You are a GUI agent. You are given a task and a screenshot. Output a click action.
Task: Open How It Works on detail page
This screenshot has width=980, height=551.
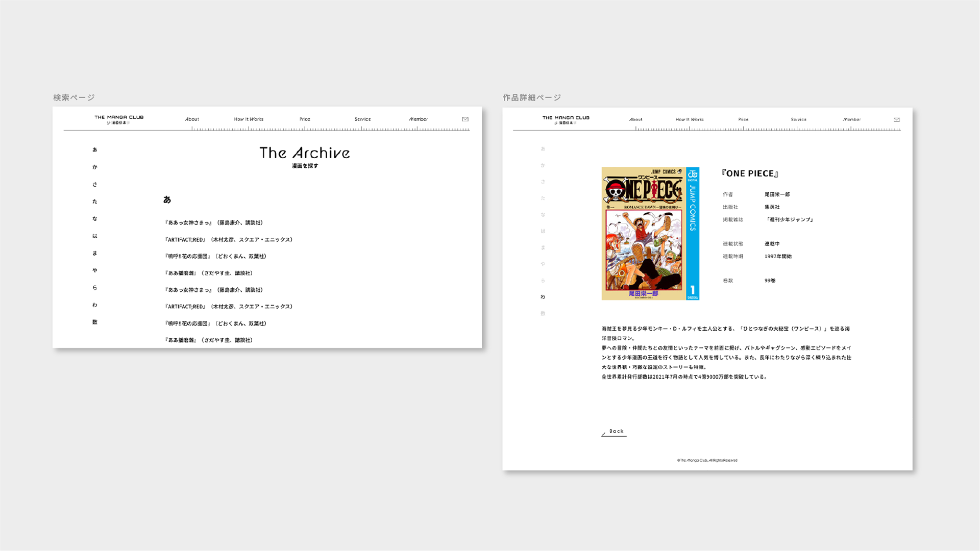pos(690,120)
